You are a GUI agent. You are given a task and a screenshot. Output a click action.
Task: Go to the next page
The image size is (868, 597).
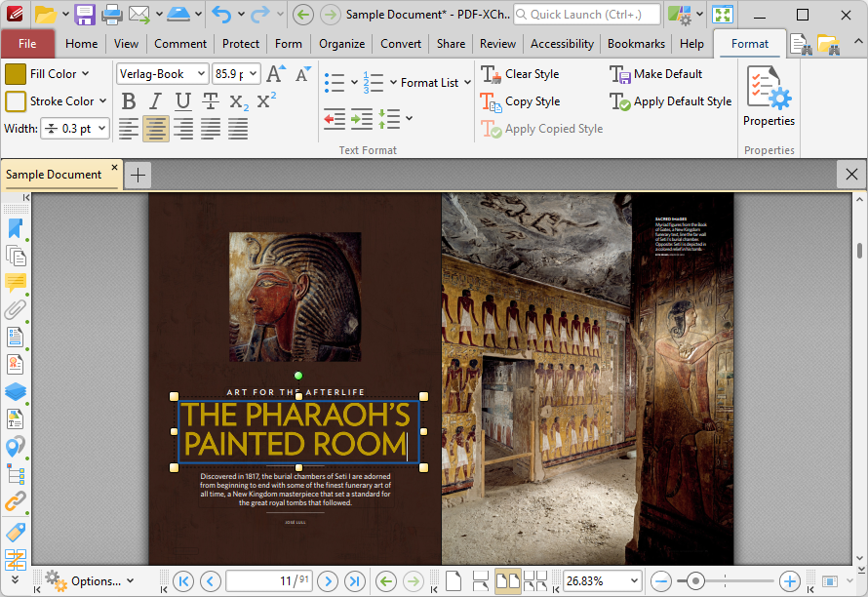(328, 581)
